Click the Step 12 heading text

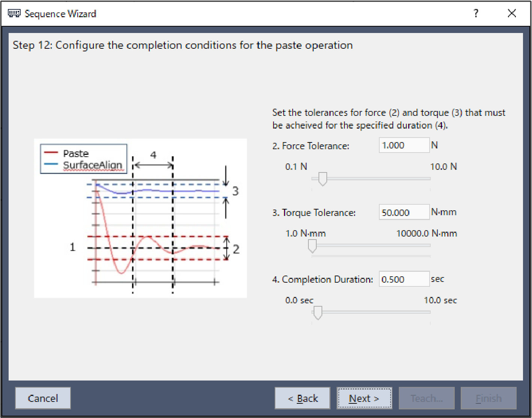(x=183, y=45)
